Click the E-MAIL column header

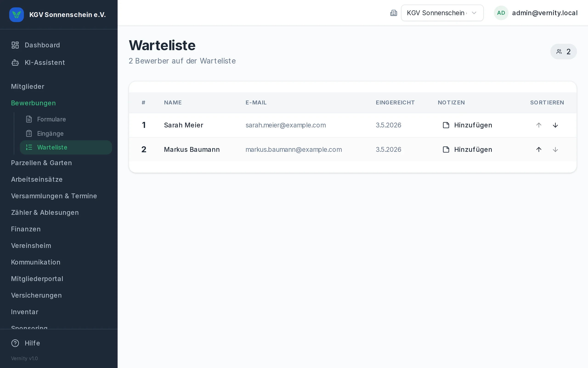point(256,103)
